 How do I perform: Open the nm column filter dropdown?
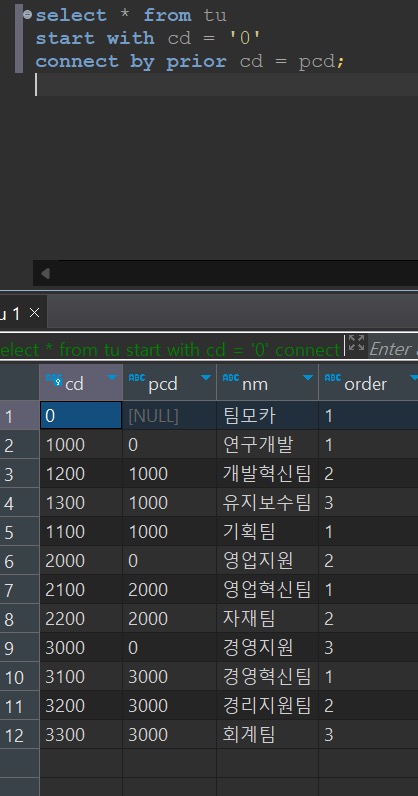pos(308,377)
